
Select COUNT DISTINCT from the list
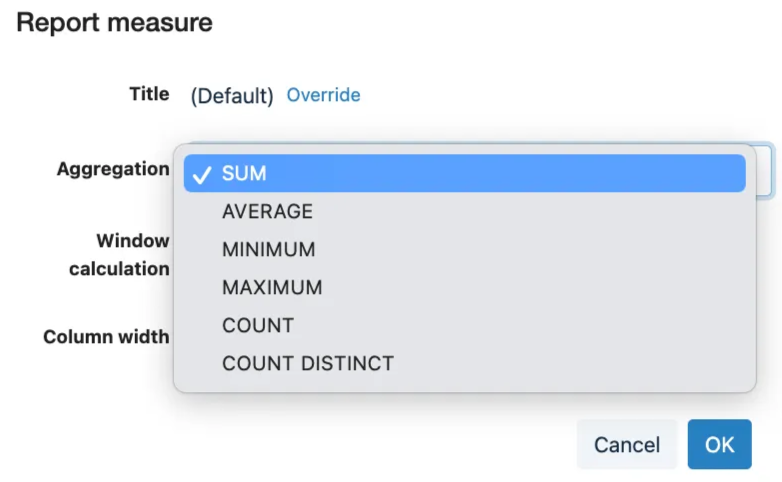click(x=308, y=363)
